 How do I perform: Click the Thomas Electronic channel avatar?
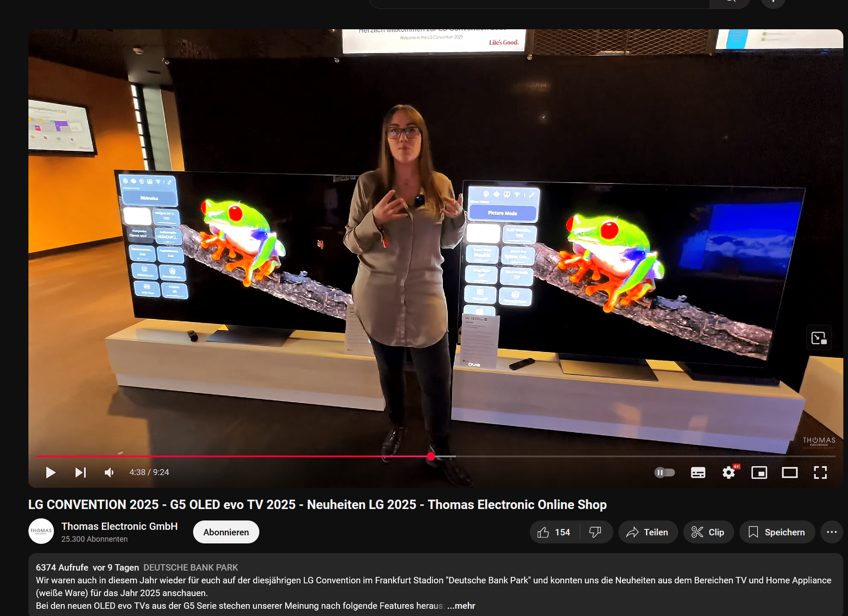coord(41,531)
